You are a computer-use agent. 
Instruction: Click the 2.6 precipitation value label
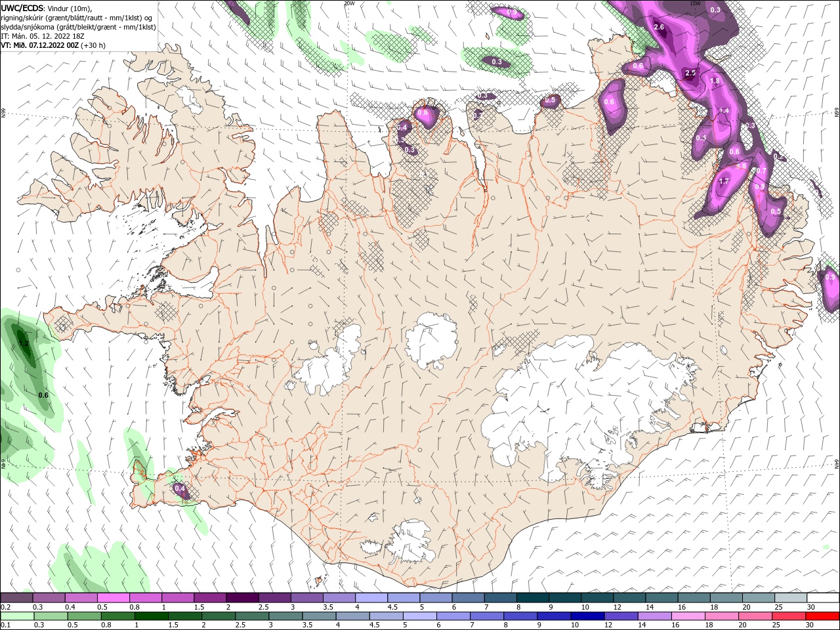pyautogui.click(x=660, y=27)
